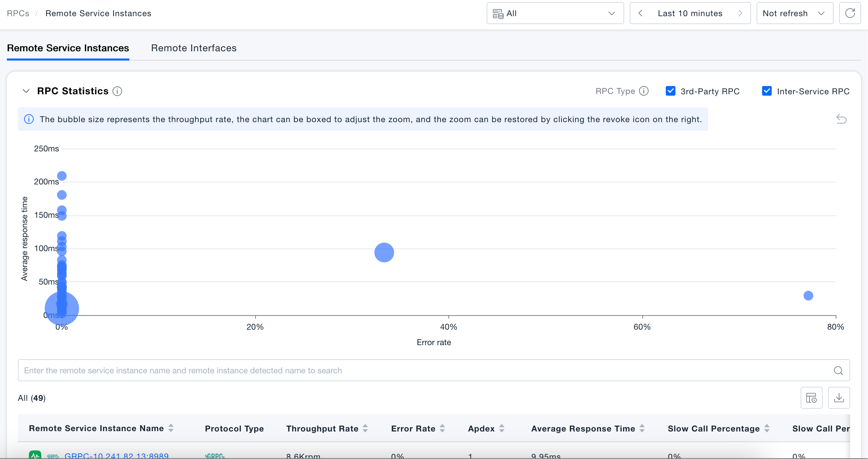Go to next time range arrow
The image size is (868, 459).
740,13
